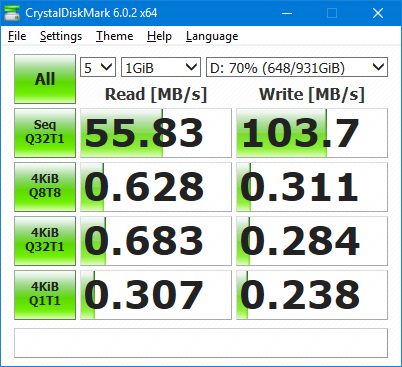Click the empty comment field at the bottom
The image size is (402, 367).
point(201,343)
